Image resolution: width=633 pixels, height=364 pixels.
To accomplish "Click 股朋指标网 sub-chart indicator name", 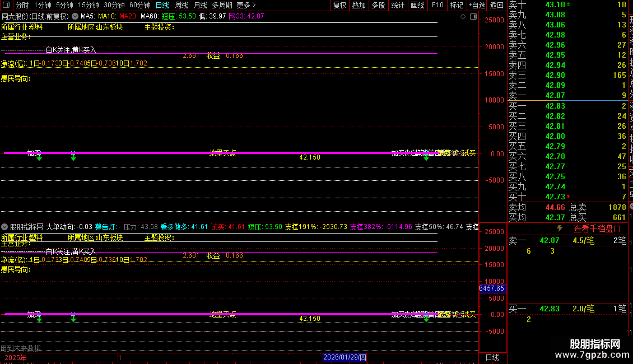I will (27, 227).
